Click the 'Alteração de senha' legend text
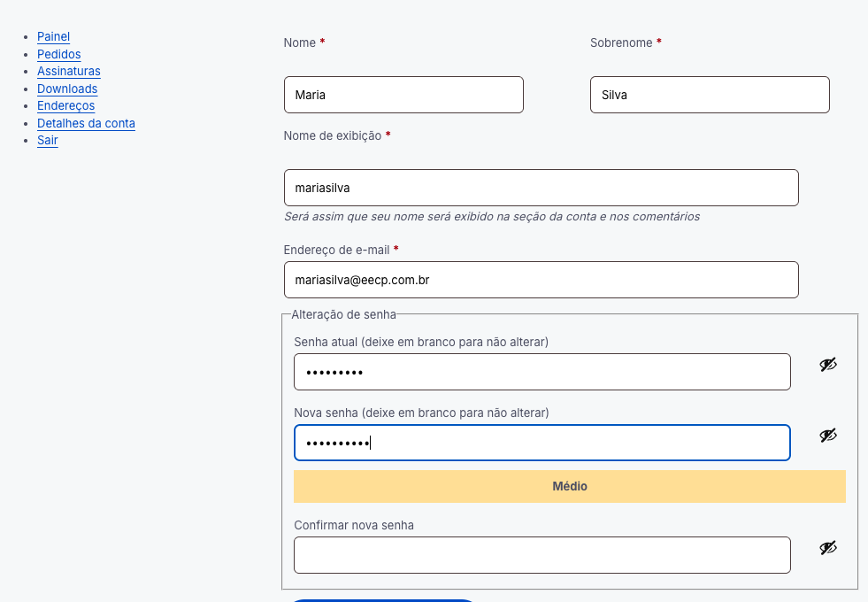 pos(344,314)
